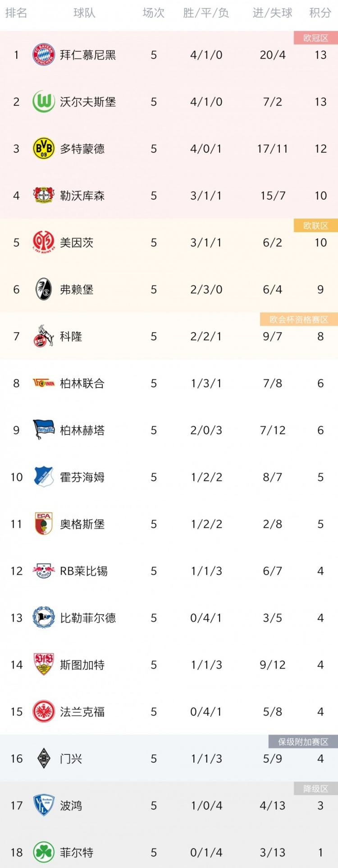Click the 门兴 table row
The height and width of the screenshot is (868, 338).
pyautogui.click(x=169, y=759)
